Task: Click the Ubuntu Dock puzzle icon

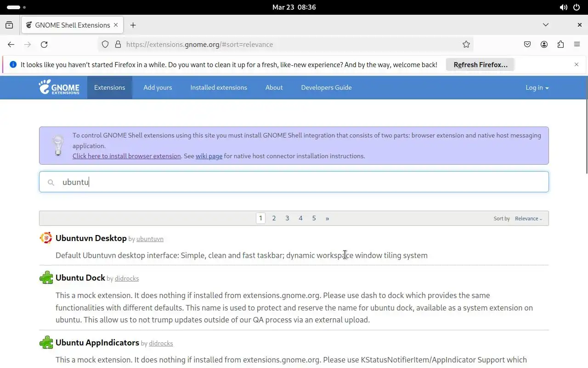Action: click(46, 277)
